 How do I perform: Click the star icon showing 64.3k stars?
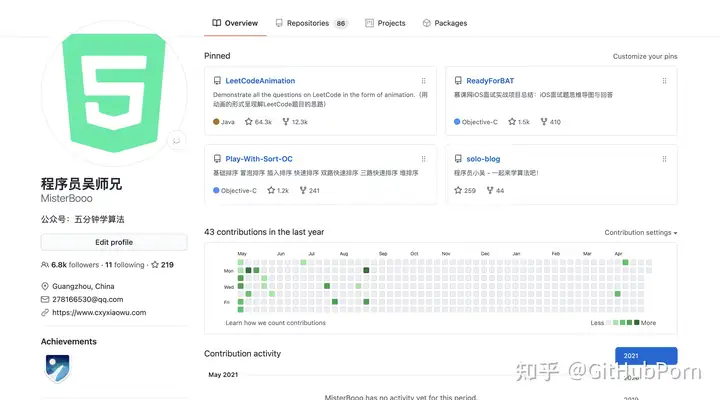pos(248,122)
